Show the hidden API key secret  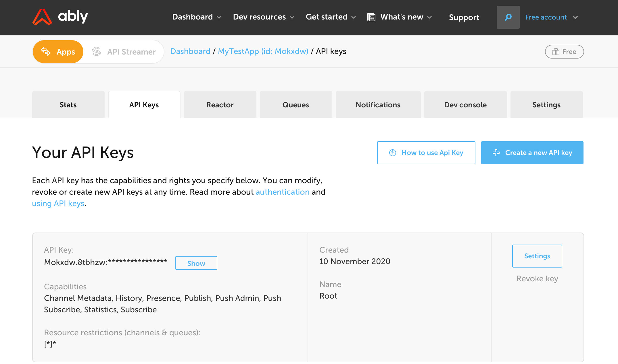click(196, 263)
